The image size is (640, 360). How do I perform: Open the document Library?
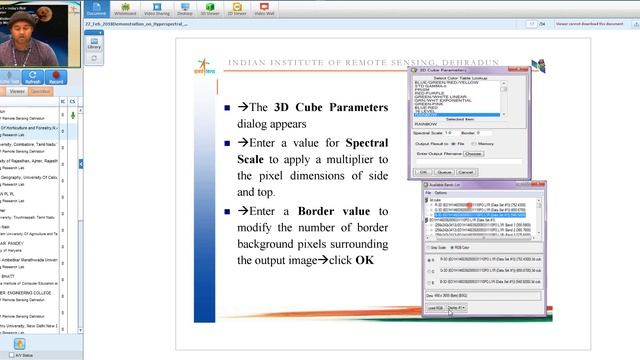[x=94, y=44]
